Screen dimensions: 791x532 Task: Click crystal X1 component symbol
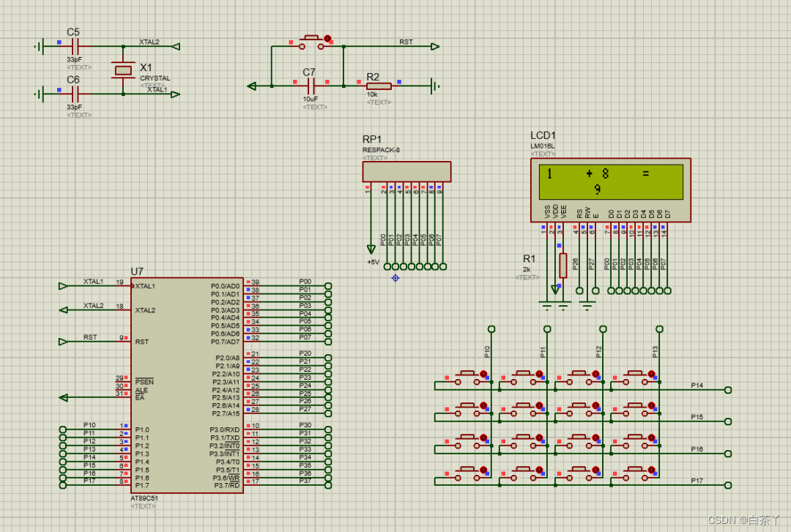123,70
